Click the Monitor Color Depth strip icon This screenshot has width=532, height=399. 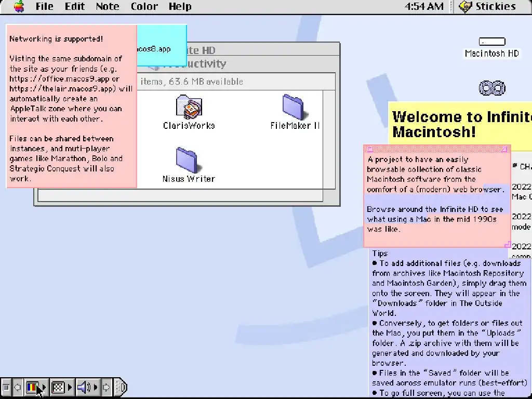pyautogui.click(x=33, y=387)
